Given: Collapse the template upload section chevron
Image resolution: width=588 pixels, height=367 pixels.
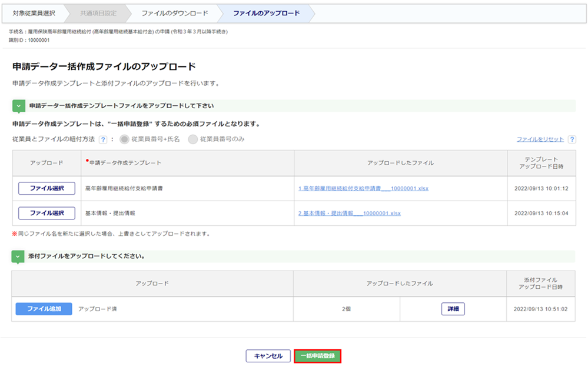Looking at the screenshot, I should (18, 106).
